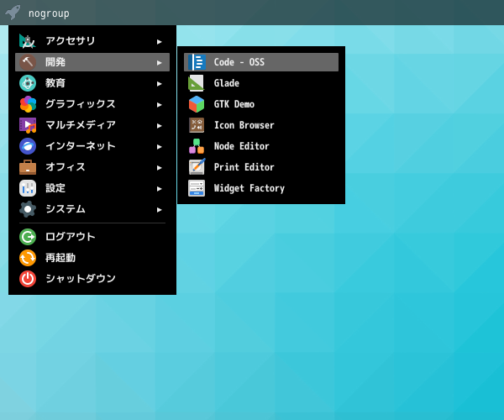Click the グラフィックス colorful flower icon
The image size is (504, 420).
(x=28, y=104)
